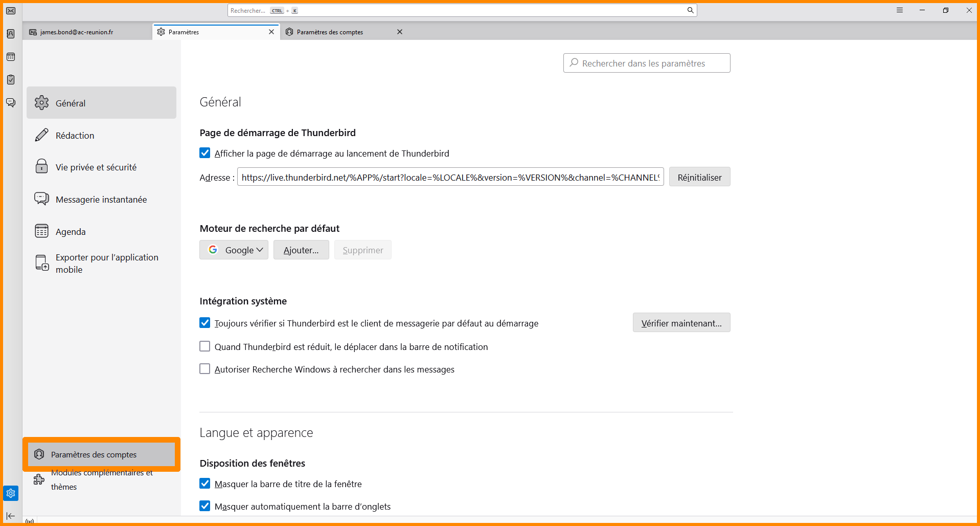Open the hamburger application menu

tap(900, 10)
